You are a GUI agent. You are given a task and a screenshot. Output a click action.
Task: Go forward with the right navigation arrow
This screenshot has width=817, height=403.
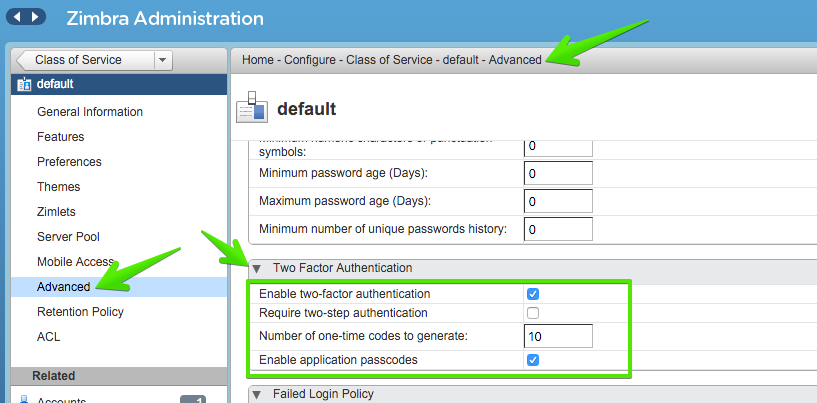pos(35,17)
